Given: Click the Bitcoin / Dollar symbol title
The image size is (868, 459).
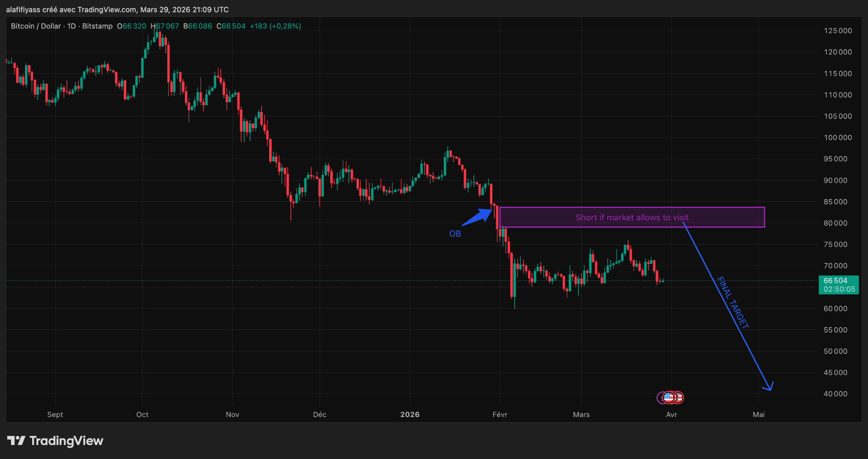Looking at the screenshot, I should pyautogui.click(x=36, y=26).
